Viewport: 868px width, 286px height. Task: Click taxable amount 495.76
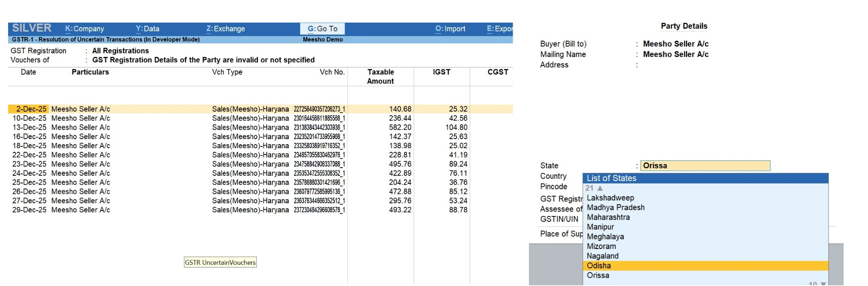(x=400, y=164)
